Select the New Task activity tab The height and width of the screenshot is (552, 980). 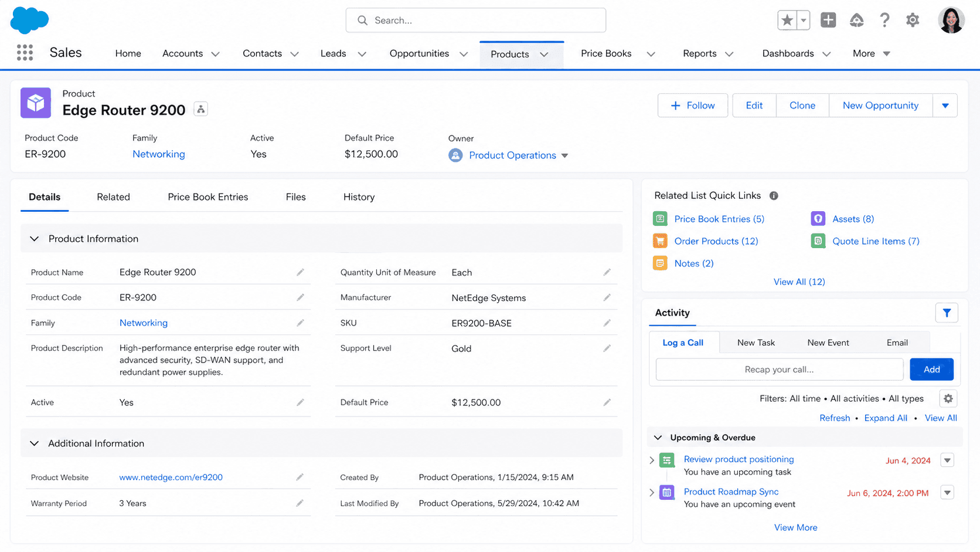click(756, 343)
